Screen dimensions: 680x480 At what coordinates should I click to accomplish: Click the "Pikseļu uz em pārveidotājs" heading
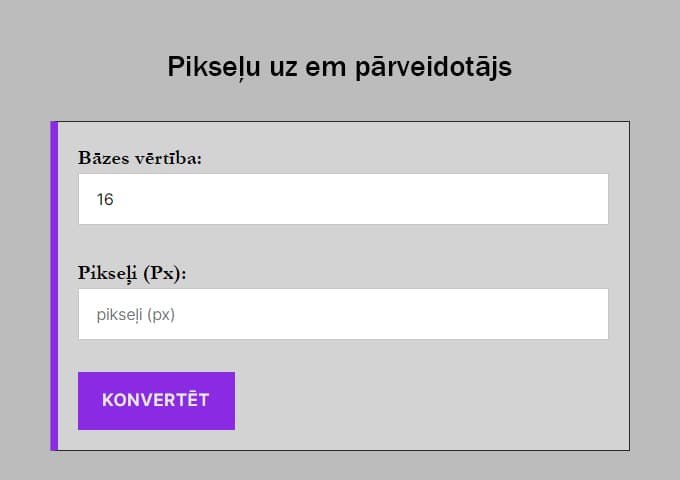click(340, 67)
